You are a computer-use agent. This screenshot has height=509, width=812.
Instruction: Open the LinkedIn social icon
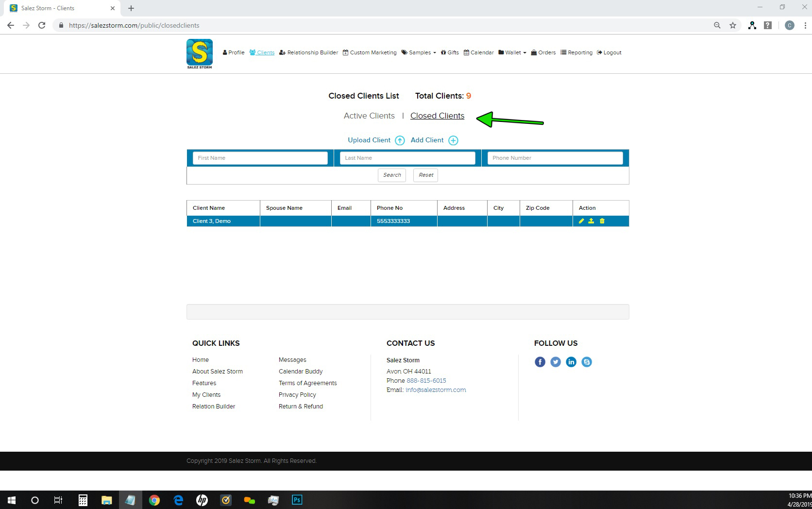tap(571, 362)
